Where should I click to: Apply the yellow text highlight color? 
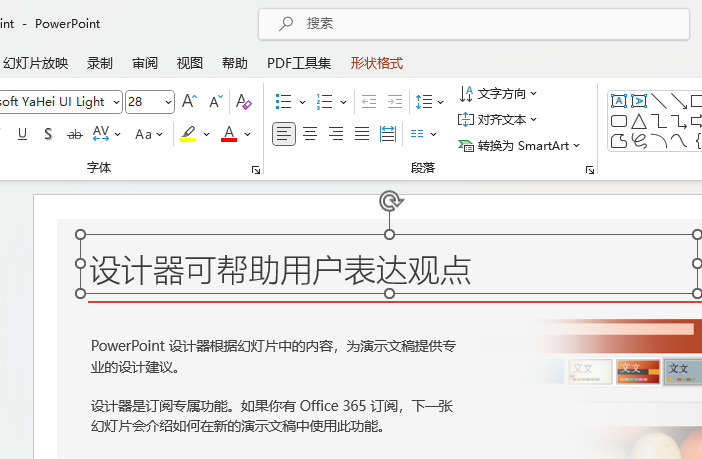[188, 133]
